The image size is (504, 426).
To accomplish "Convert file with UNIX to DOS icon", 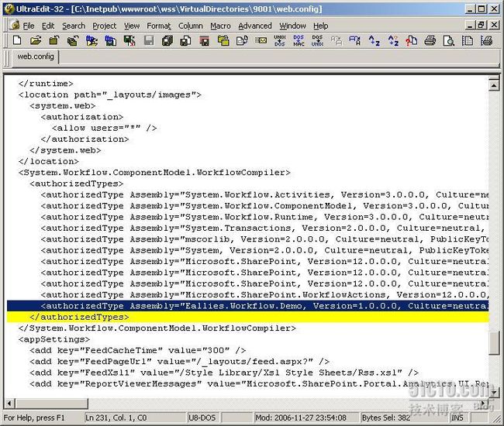I will 280,41.
